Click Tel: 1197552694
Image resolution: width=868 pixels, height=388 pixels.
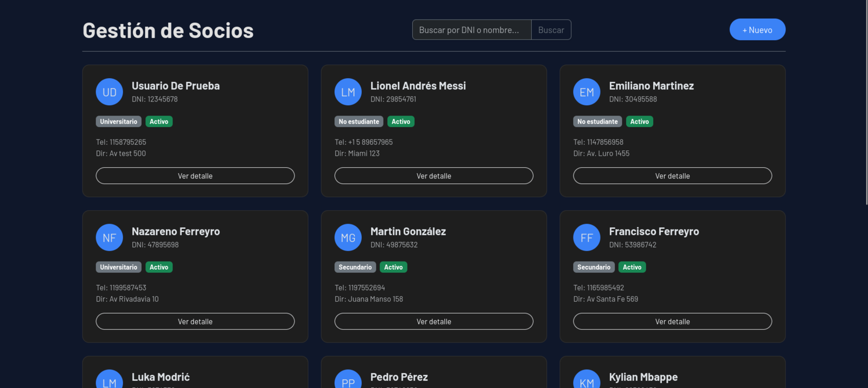pyautogui.click(x=360, y=288)
